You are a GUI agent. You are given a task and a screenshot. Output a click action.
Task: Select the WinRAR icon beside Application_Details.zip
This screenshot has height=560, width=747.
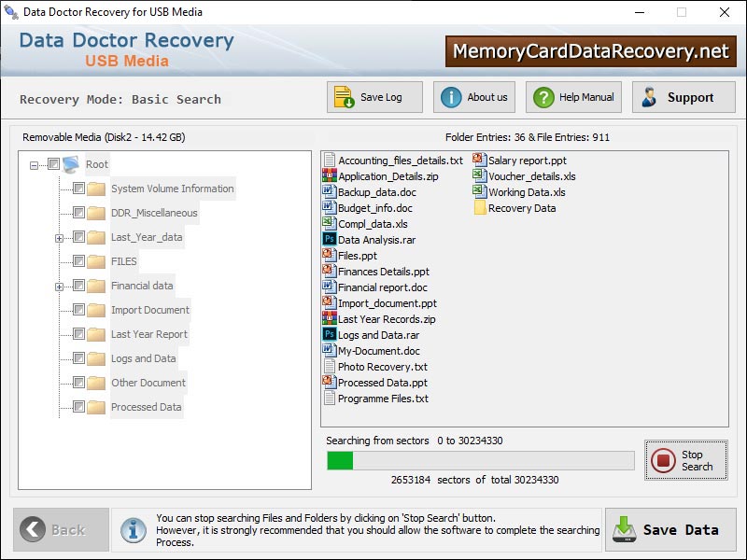(x=330, y=175)
